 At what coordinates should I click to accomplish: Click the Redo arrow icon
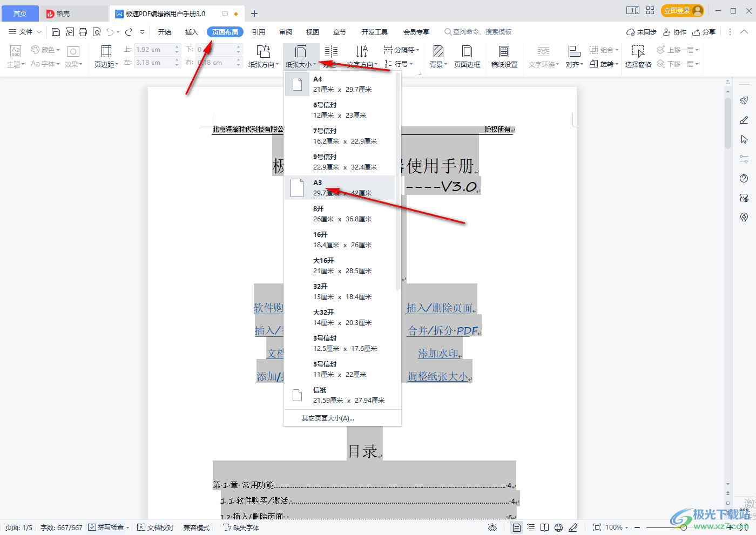click(x=129, y=32)
